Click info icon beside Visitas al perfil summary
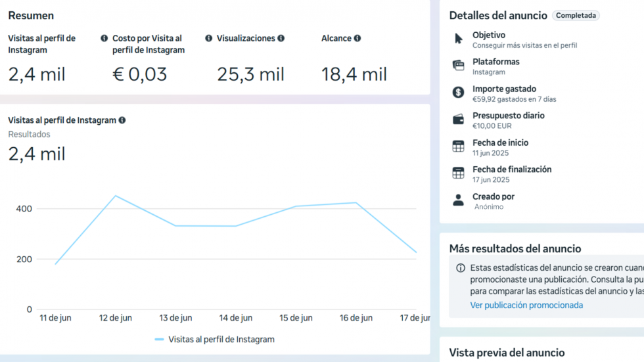This screenshot has height=362, width=644. click(x=104, y=38)
